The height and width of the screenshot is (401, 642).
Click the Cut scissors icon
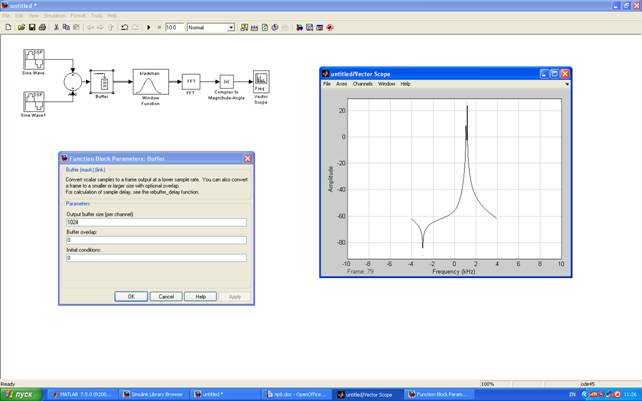[57, 27]
